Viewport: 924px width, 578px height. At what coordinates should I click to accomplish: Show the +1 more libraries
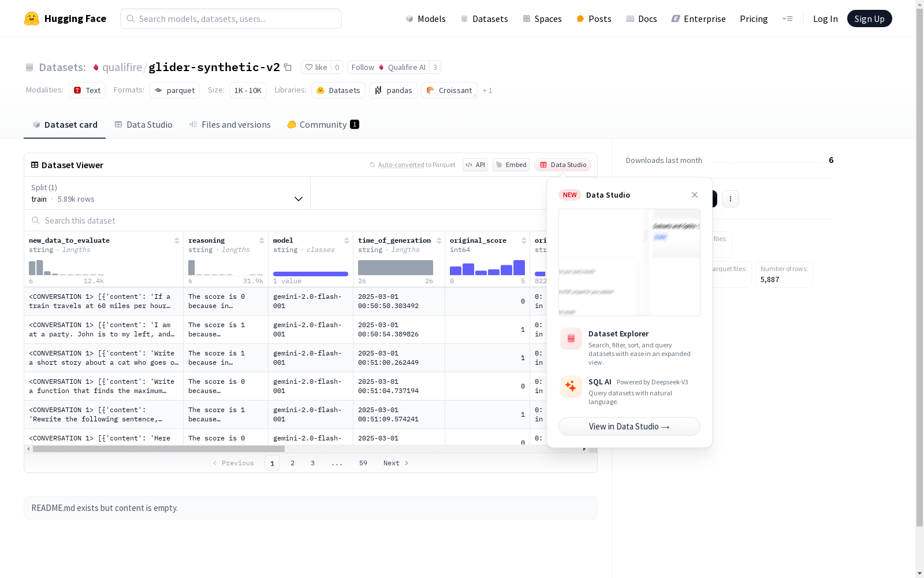click(487, 90)
